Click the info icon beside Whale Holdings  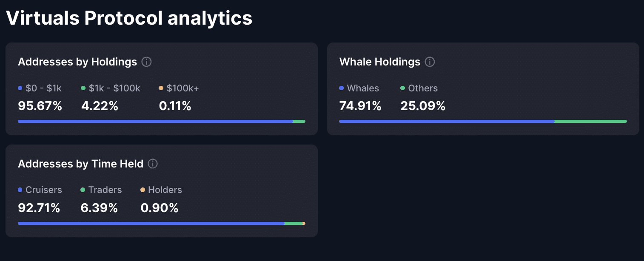pyautogui.click(x=430, y=62)
